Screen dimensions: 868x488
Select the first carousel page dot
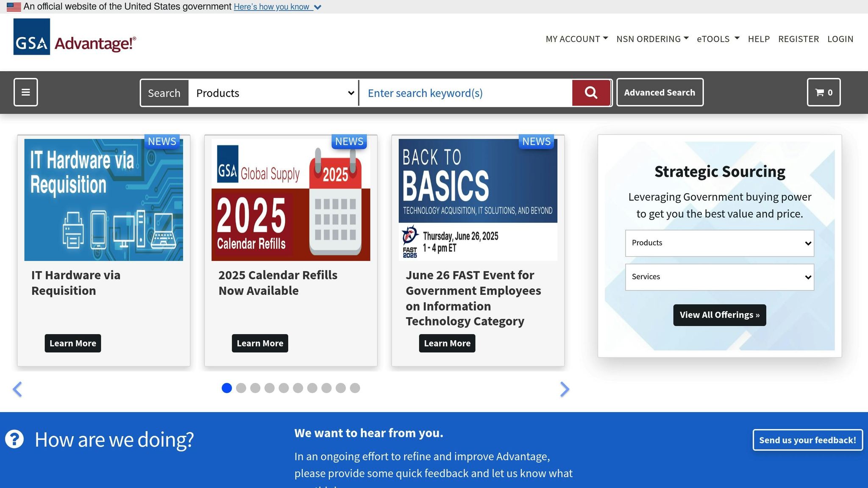[x=227, y=388]
